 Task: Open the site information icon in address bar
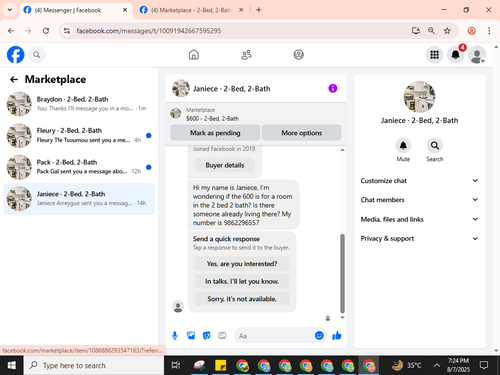67,31
